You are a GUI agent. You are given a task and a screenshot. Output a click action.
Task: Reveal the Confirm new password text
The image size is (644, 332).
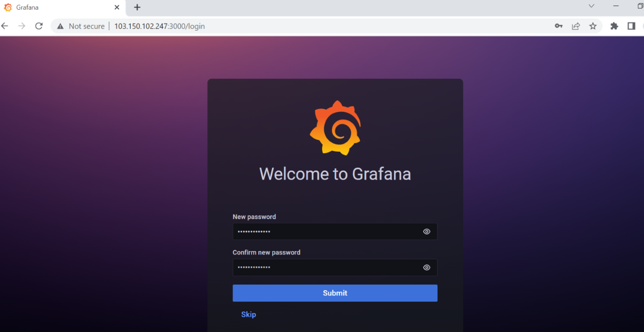(x=426, y=268)
